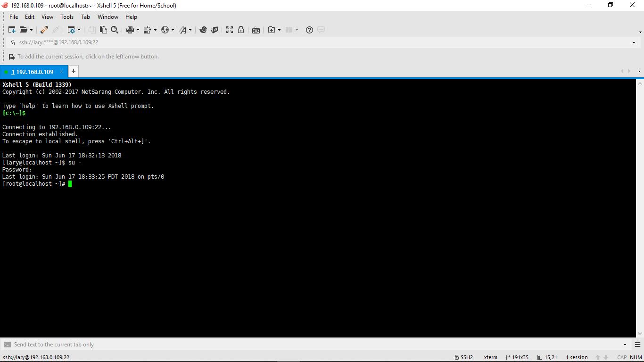Click the toolbar overflow arrow at far right

[640, 32]
